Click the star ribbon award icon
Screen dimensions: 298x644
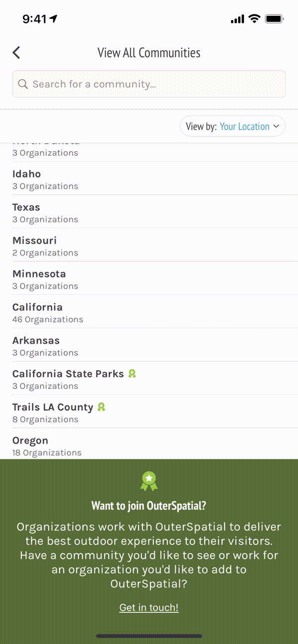[x=149, y=481]
